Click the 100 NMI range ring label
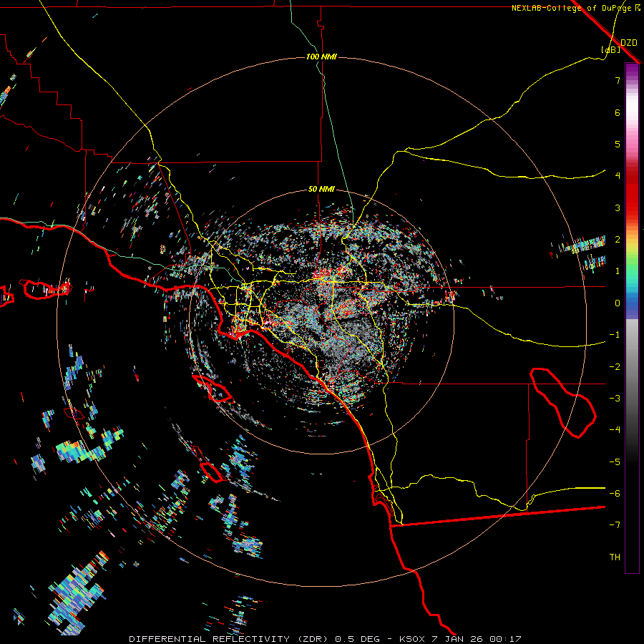 point(321,57)
